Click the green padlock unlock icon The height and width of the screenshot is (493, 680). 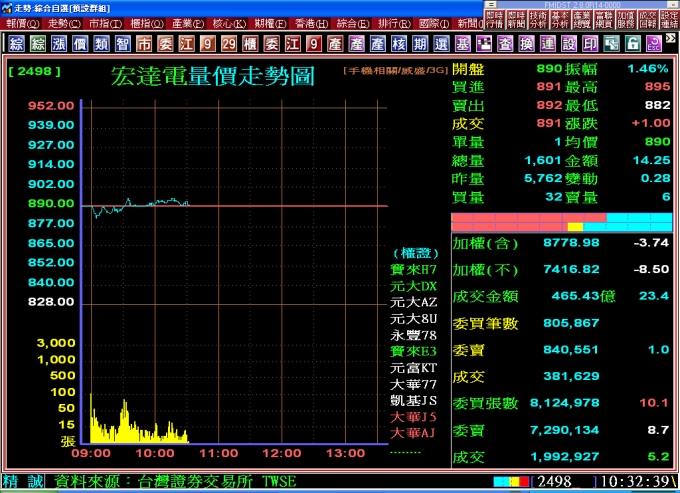tap(633, 44)
